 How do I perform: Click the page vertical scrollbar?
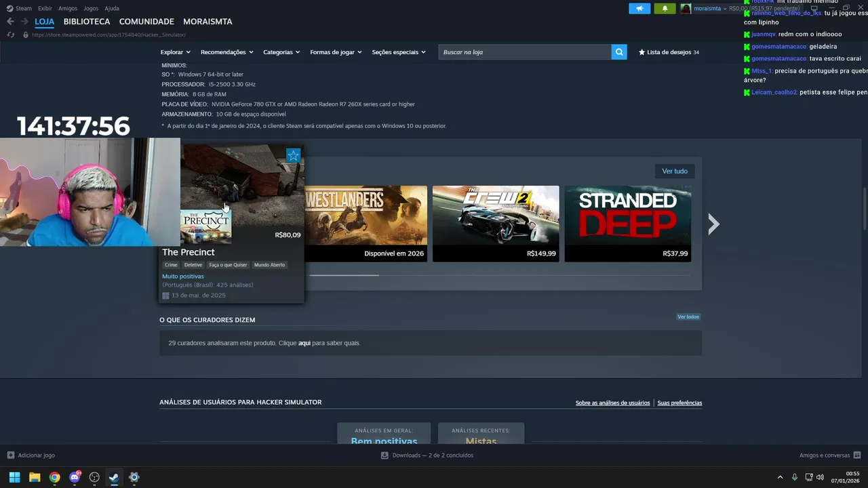tap(864, 210)
